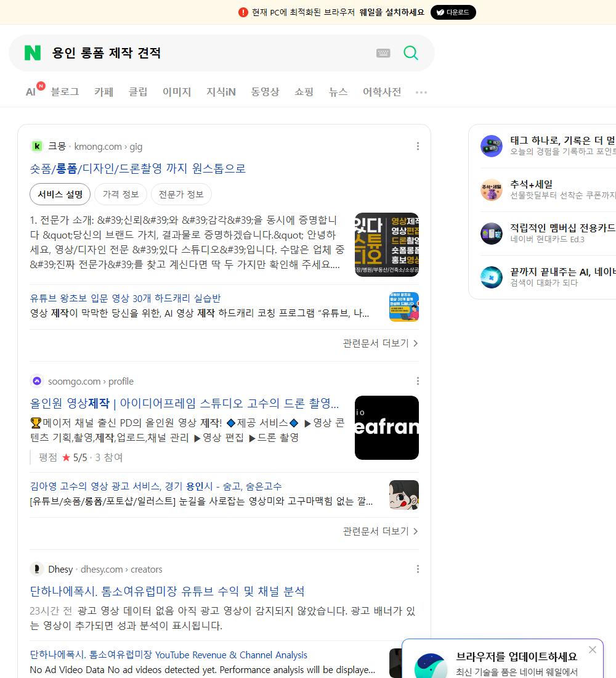The width and height of the screenshot is (616, 678).
Task: Switch to the 뉴스 tab
Action: 338,92
